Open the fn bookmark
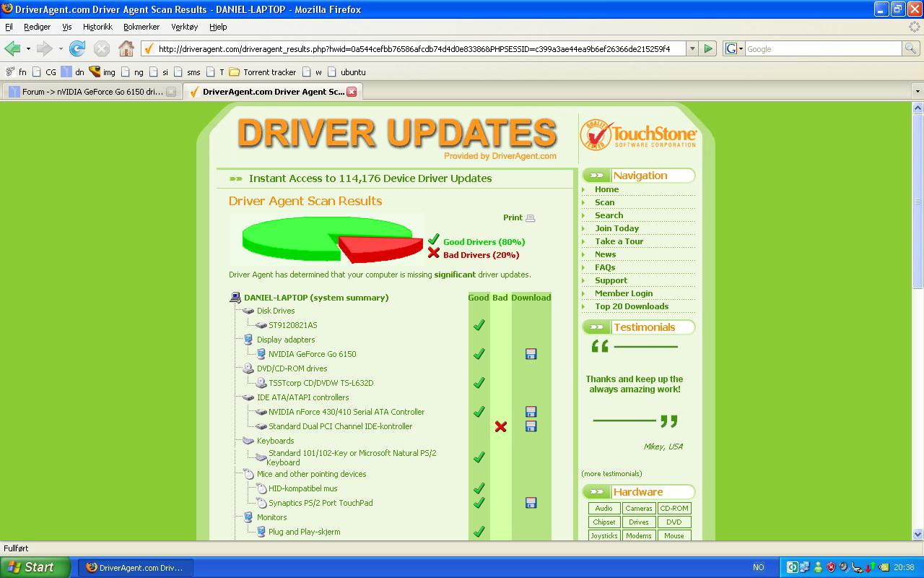This screenshot has height=578, width=924. tap(16, 72)
